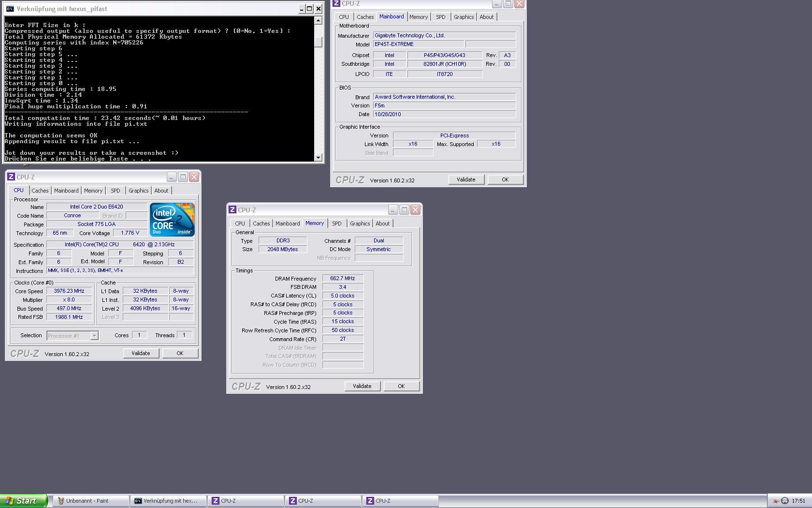Screen dimensions: 812x508
Task: Click DRAM Frequency value 662.7 MHz
Action: [343, 279]
